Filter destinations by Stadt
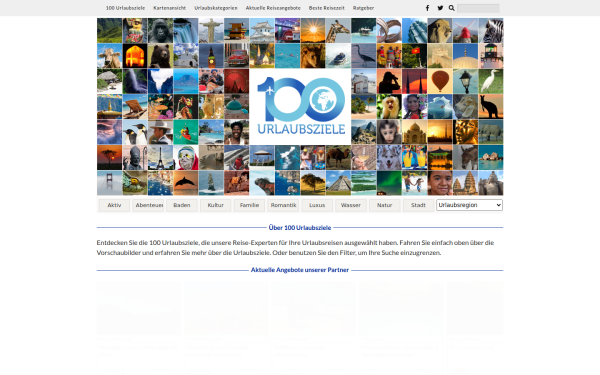This screenshot has height=375, width=600. (x=418, y=205)
